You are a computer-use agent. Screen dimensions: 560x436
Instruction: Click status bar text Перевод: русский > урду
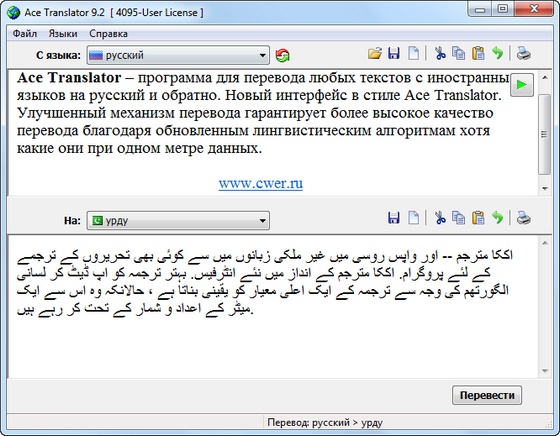tap(325, 423)
